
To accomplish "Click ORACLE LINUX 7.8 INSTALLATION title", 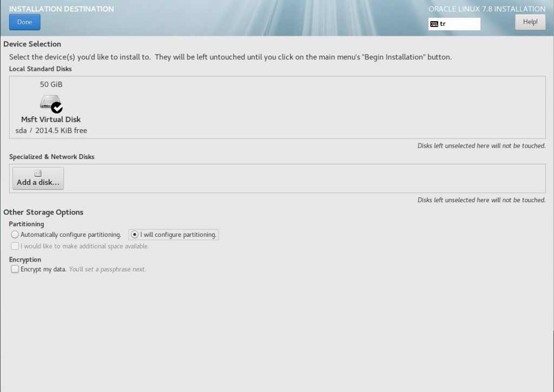I will [x=487, y=9].
